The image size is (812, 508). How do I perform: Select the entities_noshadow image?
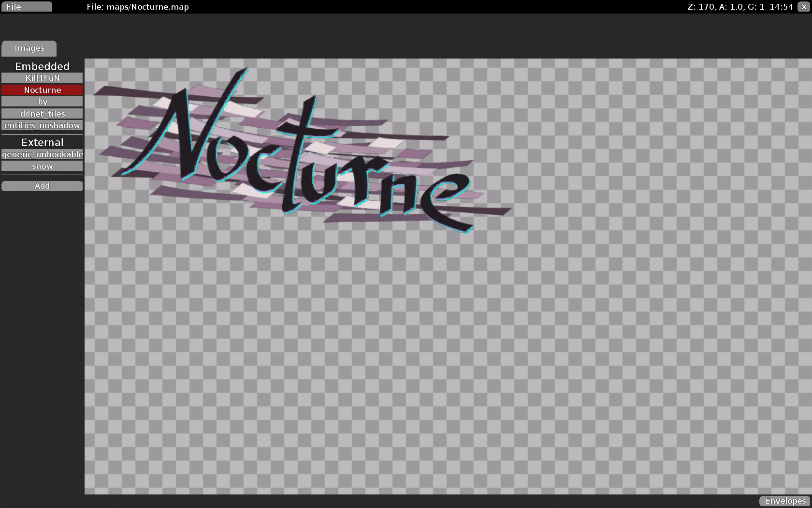click(x=42, y=125)
